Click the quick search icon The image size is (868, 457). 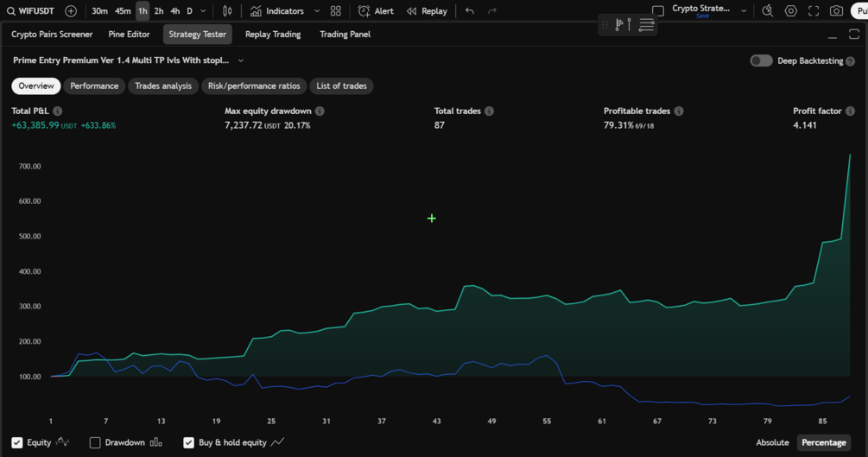click(767, 11)
